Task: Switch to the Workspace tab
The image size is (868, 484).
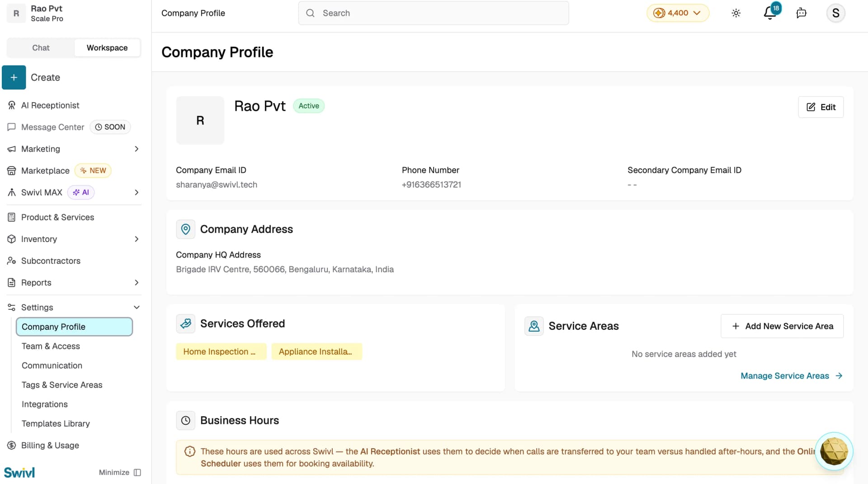Action: (107, 47)
